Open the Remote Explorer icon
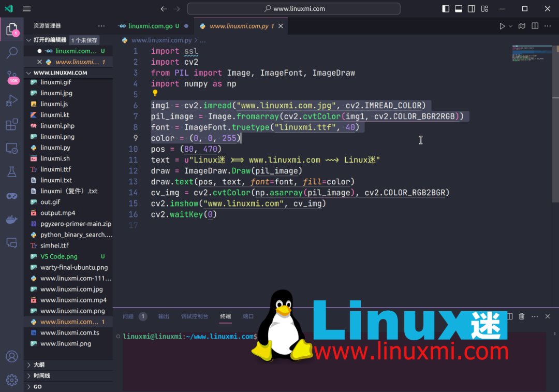 (12, 149)
